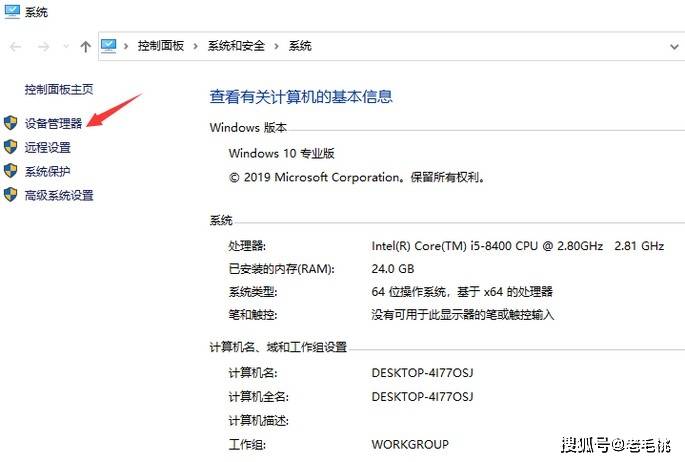Open 高级系统设置 link
685x462 pixels.
coord(59,195)
